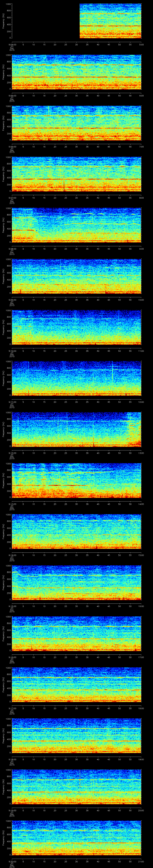Select the spectrogram panel beginning 9:07:00
153x868 pixels.
(77, 174)
